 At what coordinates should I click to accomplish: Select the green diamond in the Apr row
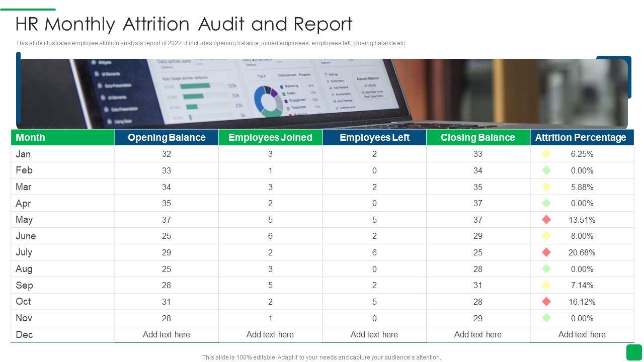pos(546,203)
